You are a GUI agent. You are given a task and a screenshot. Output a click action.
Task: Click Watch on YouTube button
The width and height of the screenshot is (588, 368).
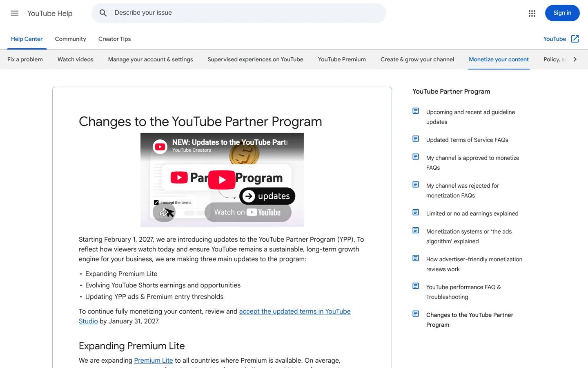click(248, 212)
